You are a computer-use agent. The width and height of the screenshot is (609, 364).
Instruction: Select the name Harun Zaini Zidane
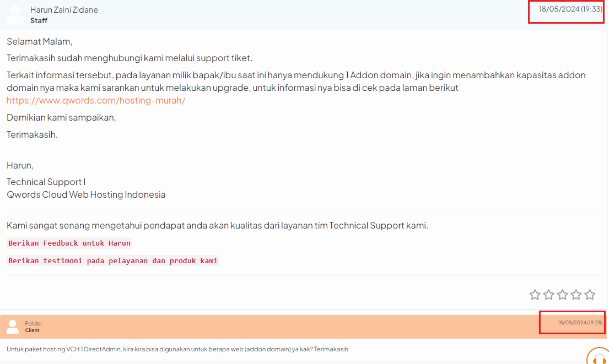point(64,10)
